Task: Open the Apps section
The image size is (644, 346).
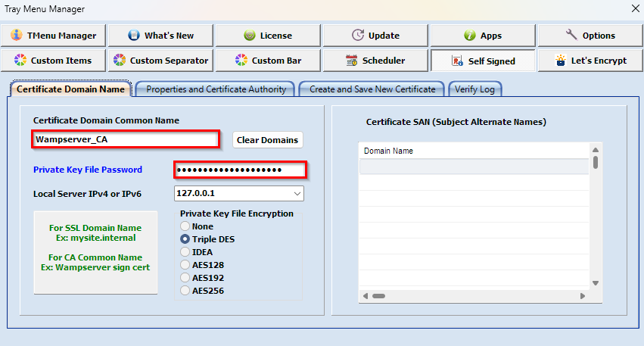Action: tap(482, 36)
